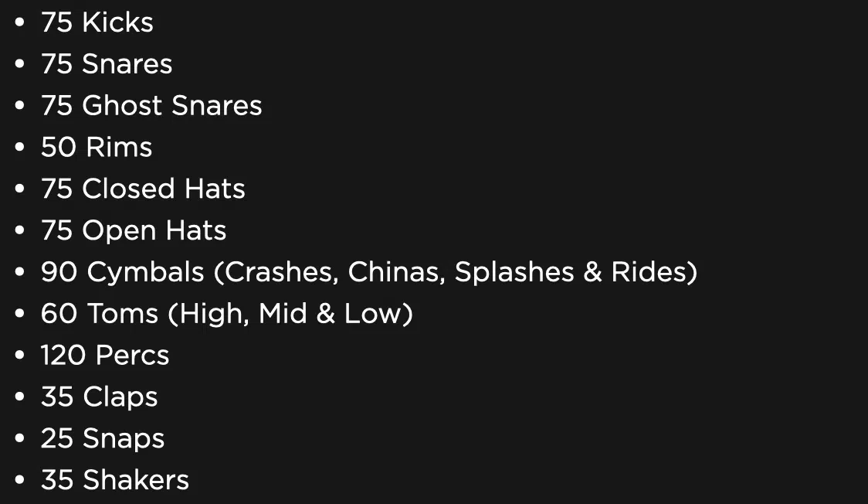Click the bullet point before "120 Percs"
Viewport: 868px width, 504px height.
pos(20,355)
